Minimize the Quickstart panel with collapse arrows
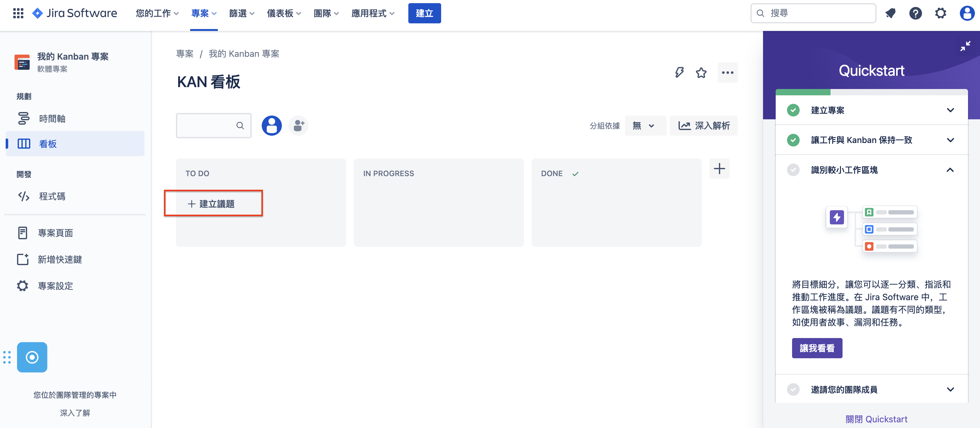Image resolution: width=980 pixels, height=428 pixels. [x=965, y=46]
